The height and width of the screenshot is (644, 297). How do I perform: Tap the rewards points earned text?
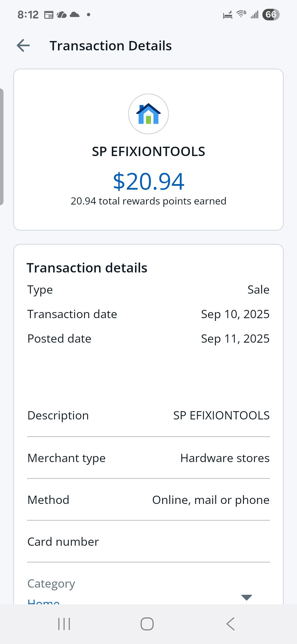click(x=148, y=201)
